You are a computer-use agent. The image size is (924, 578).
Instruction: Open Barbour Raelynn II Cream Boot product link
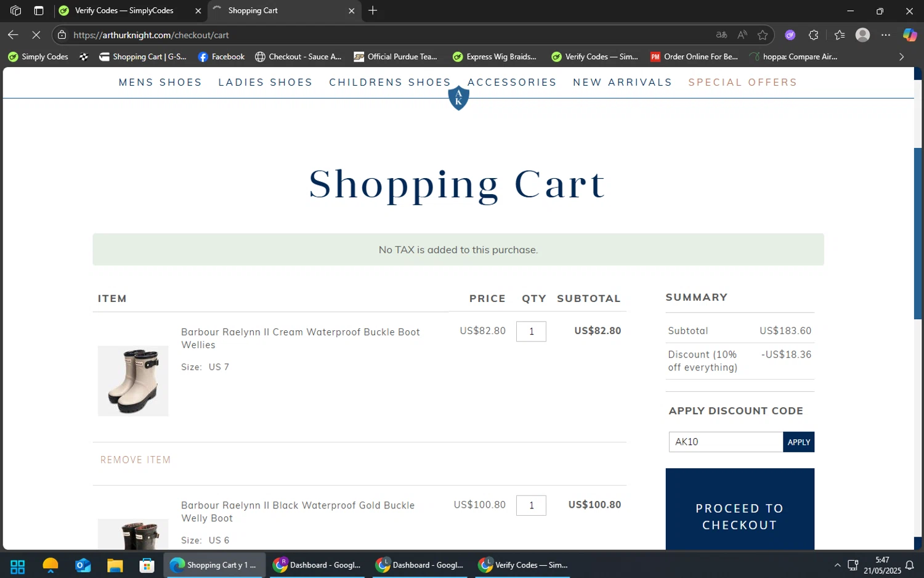tap(300, 338)
